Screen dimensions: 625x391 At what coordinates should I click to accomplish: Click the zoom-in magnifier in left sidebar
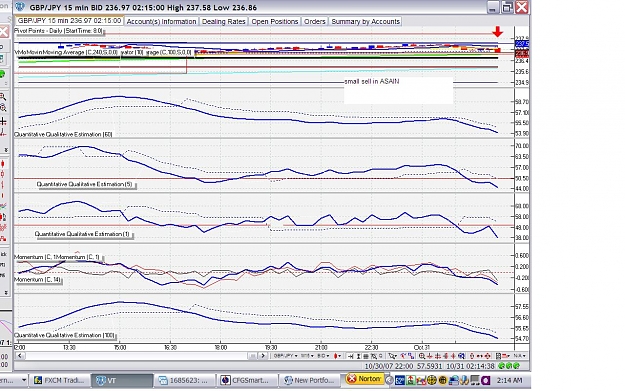[3, 97]
